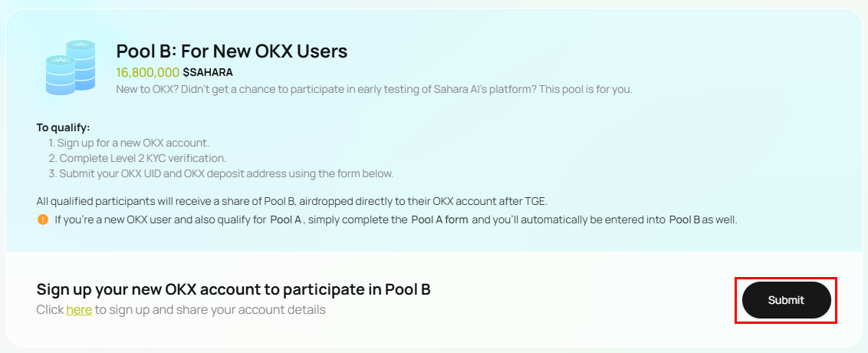Click the orange exclamation warning icon

43,219
